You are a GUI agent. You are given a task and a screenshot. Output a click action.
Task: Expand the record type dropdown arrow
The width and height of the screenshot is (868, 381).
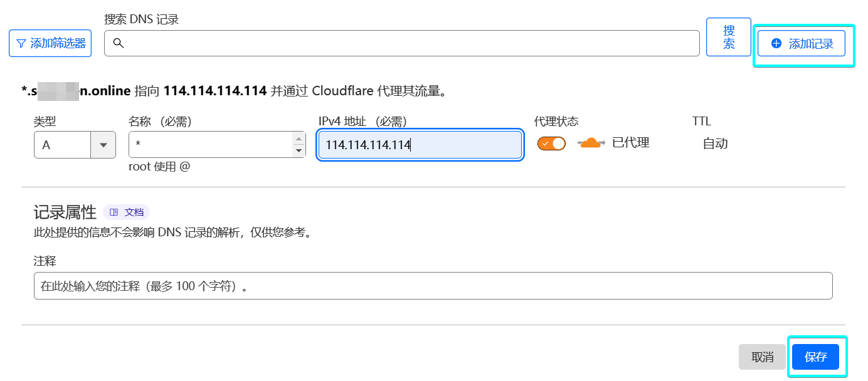pyautogui.click(x=103, y=145)
